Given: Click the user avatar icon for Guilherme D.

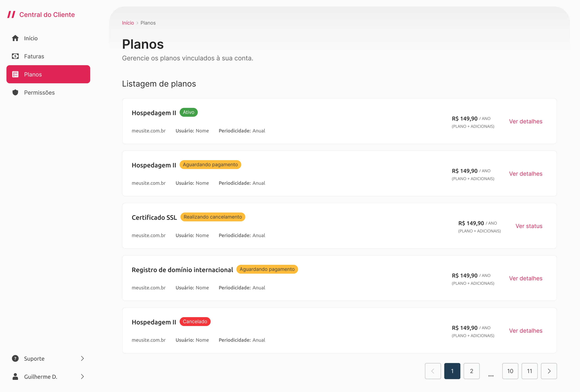Looking at the screenshot, I should point(15,377).
